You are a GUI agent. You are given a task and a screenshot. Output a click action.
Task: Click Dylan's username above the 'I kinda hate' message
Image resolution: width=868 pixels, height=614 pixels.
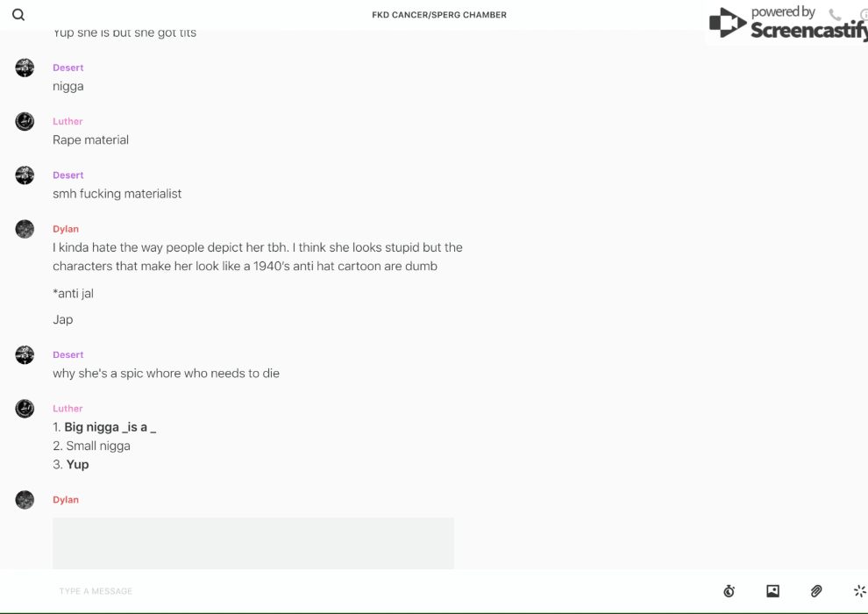(66, 229)
